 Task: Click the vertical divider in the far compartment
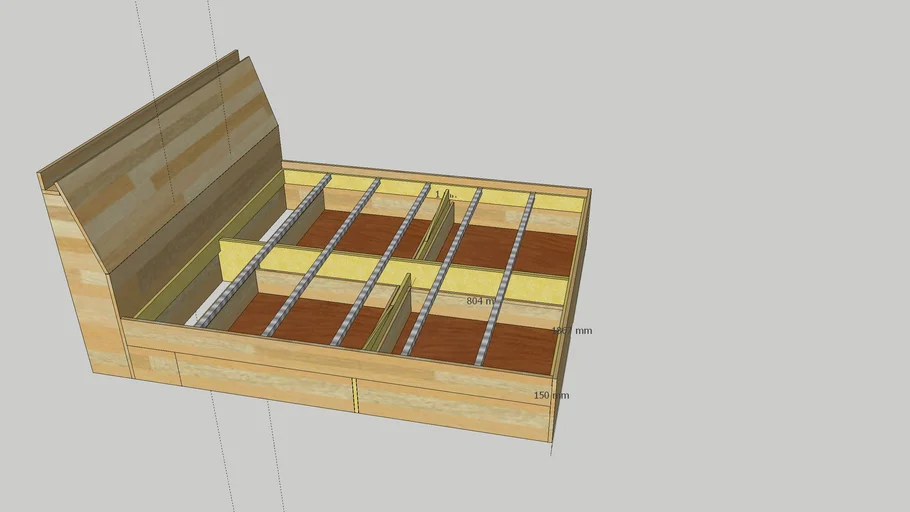click(x=435, y=225)
